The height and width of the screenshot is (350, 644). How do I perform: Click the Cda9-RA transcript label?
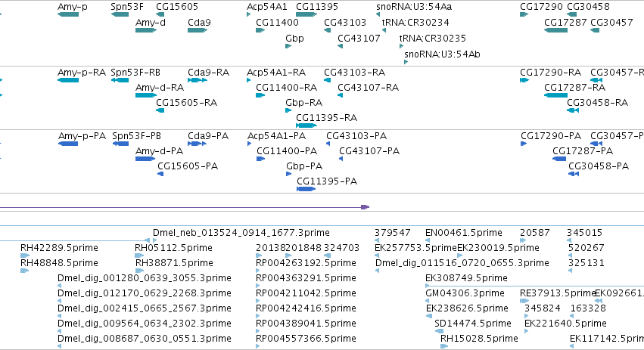(x=209, y=73)
